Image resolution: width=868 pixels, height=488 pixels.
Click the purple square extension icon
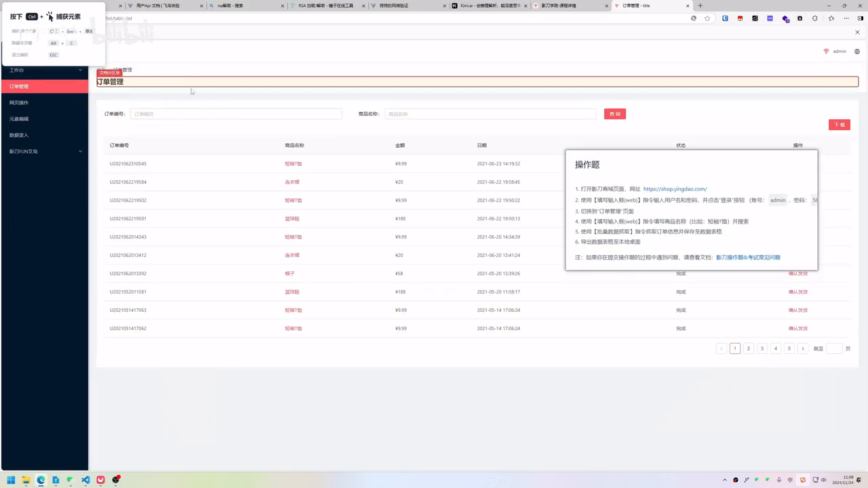click(770, 18)
